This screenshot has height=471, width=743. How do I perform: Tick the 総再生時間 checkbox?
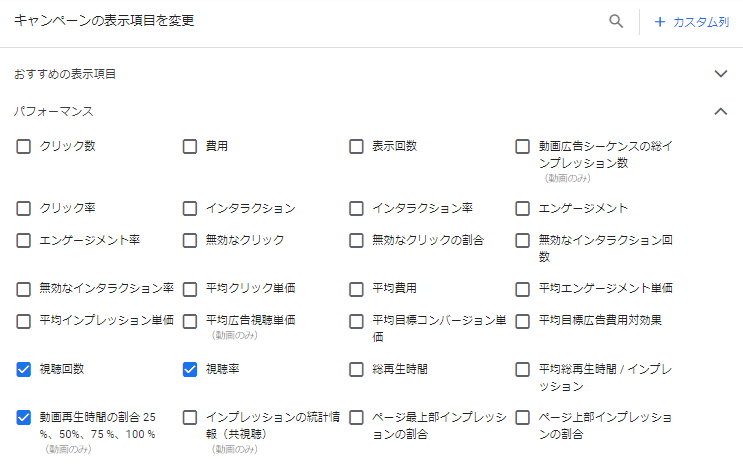click(x=356, y=369)
